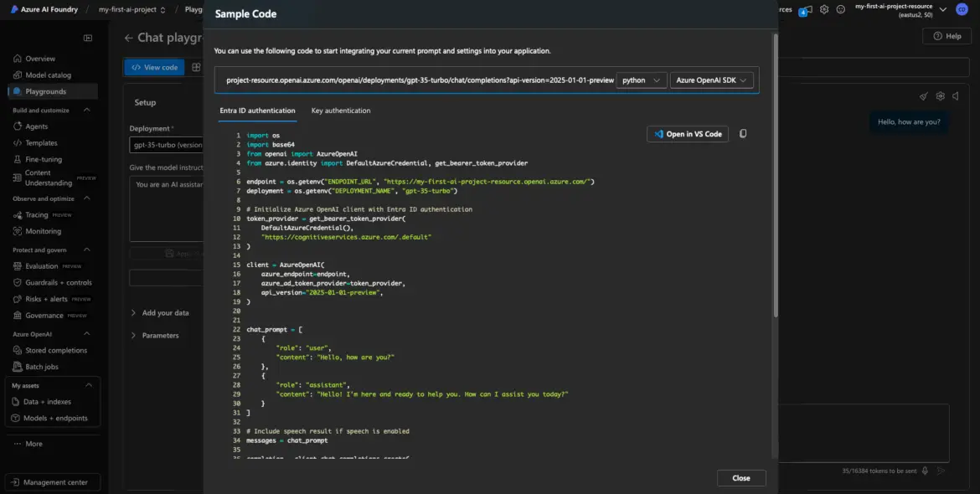
Task: Collapse the Build and customize section
Action: 87,111
